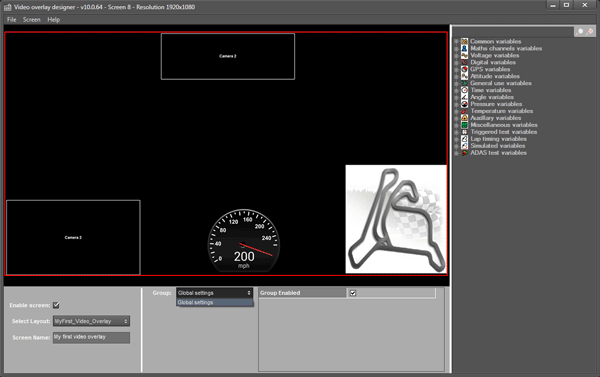Select the Simulated variables label
The image size is (600, 377).
click(x=497, y=146)
